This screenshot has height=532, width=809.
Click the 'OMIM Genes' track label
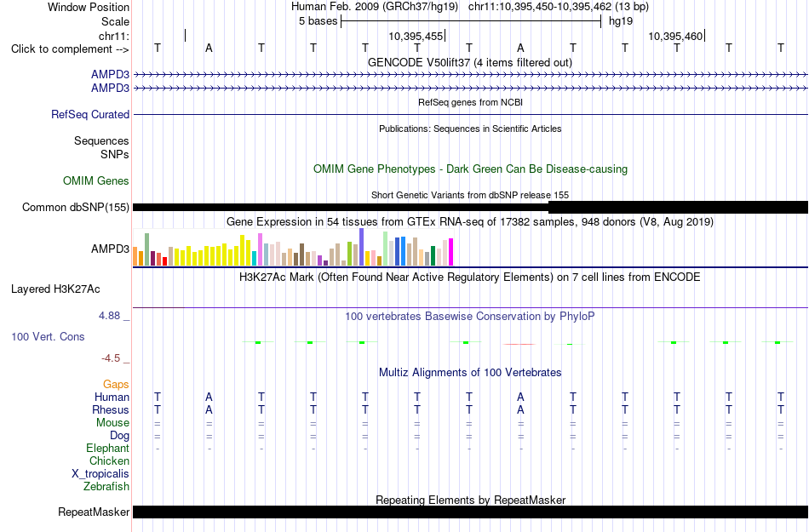click(x=96, y=181)
